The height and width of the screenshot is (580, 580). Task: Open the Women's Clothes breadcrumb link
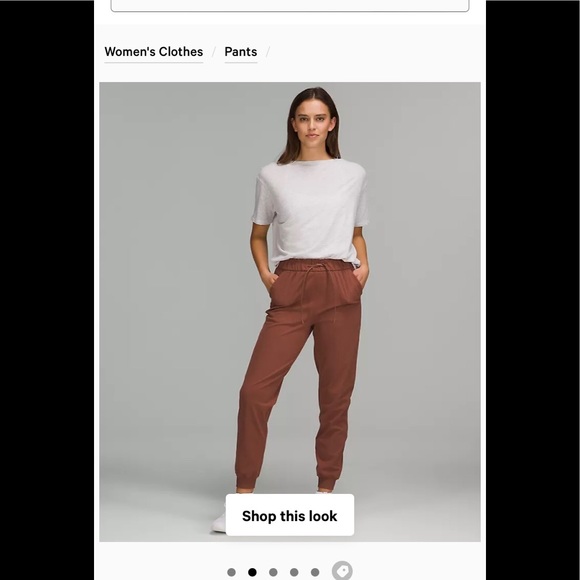[x=154, y=52]
